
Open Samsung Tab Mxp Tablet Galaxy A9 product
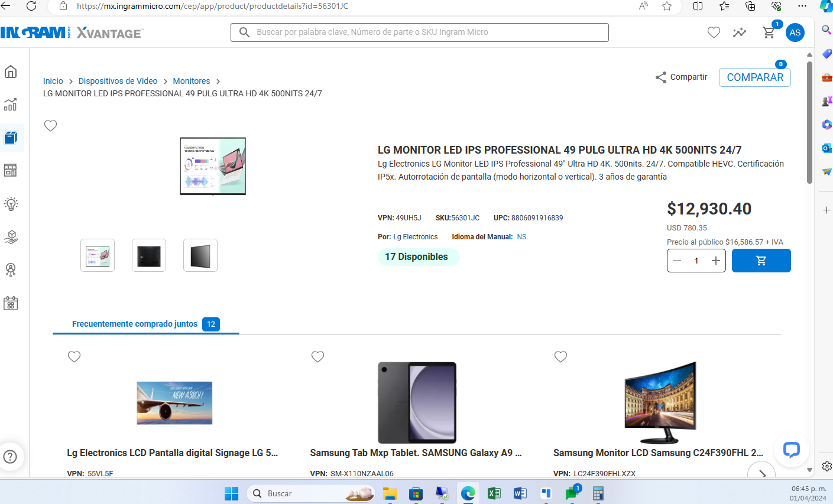[416, 453]
